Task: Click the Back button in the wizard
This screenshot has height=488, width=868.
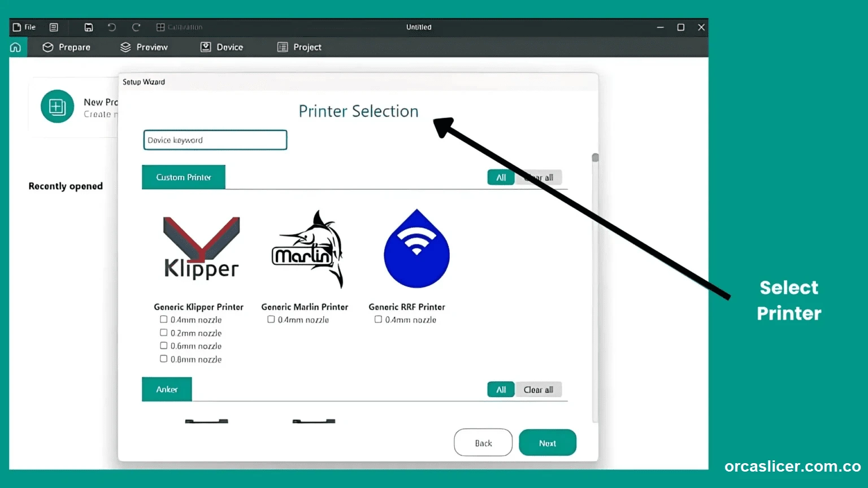Action: pos(483,443)
